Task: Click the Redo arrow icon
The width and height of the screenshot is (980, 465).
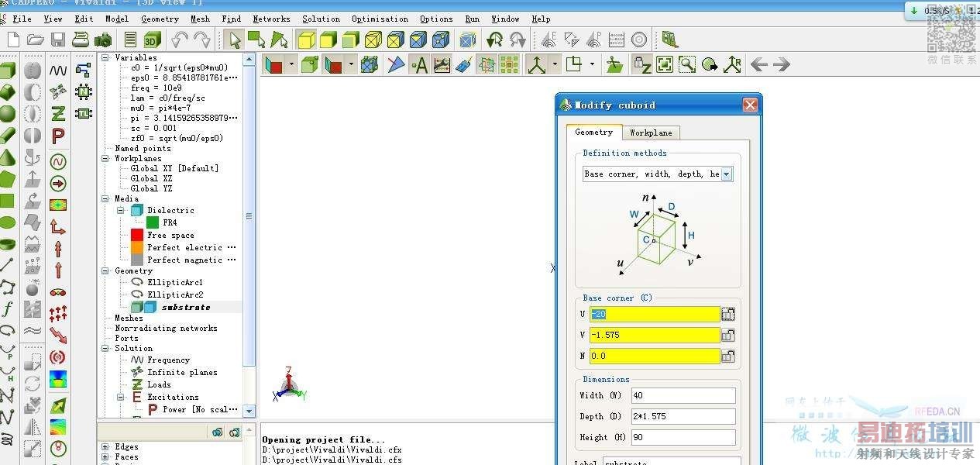Action: pos(202,40)
